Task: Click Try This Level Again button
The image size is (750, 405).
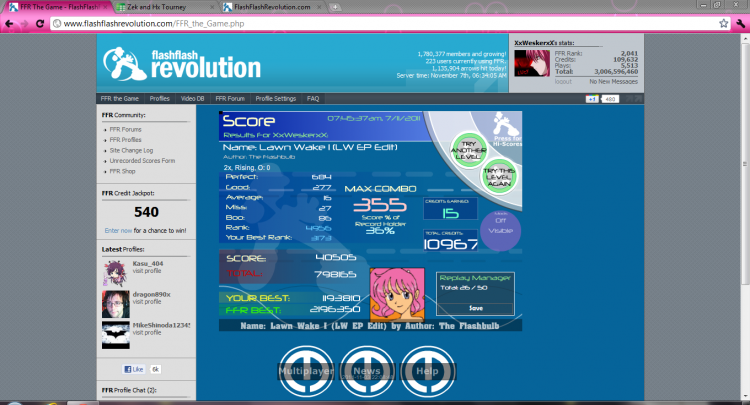Action: [499, 176]
